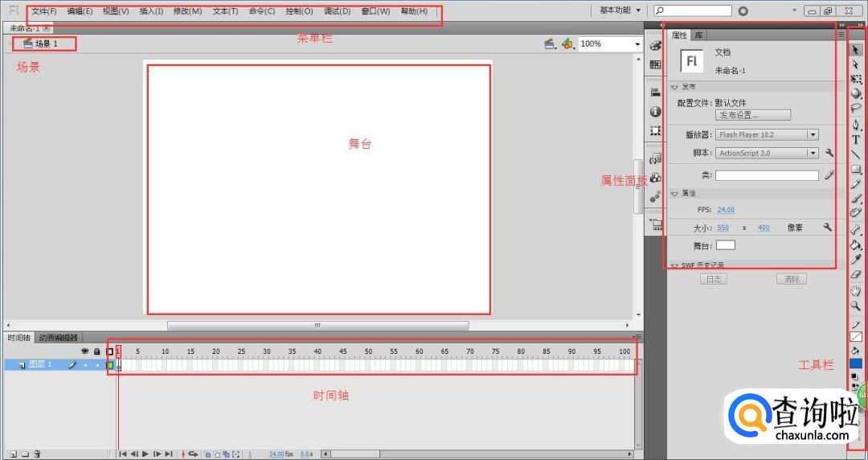
Task: Toggle the green outline square for 图层 1
Action: coord(110,364)
